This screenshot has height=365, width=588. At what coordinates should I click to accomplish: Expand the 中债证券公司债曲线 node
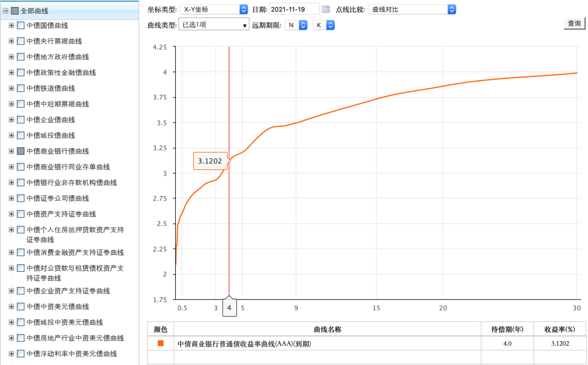click(11, 198)
